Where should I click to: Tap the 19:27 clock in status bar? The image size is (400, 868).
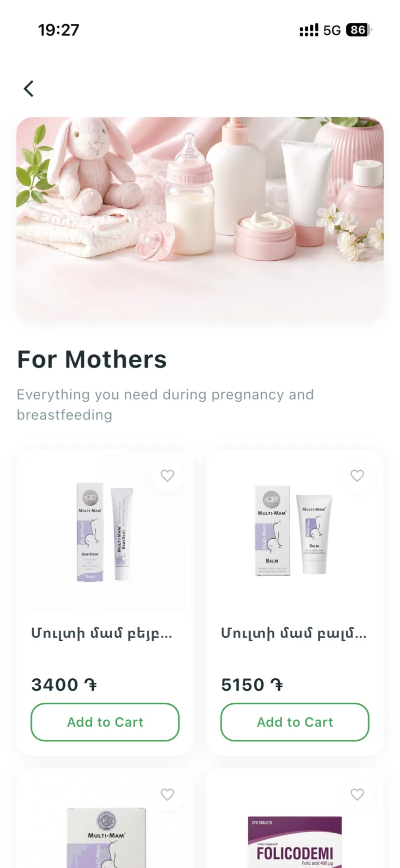pyautogui.click(x=58, y=30)
